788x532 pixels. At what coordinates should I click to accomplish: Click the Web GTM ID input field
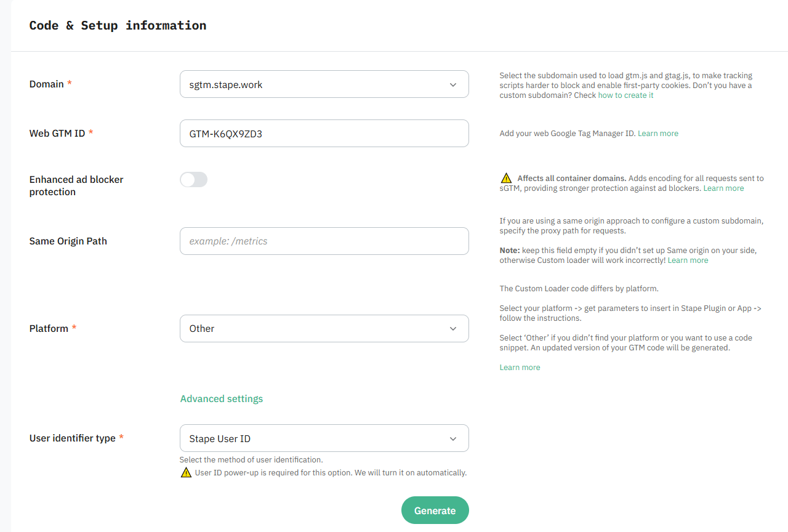(x=324, y=134)
